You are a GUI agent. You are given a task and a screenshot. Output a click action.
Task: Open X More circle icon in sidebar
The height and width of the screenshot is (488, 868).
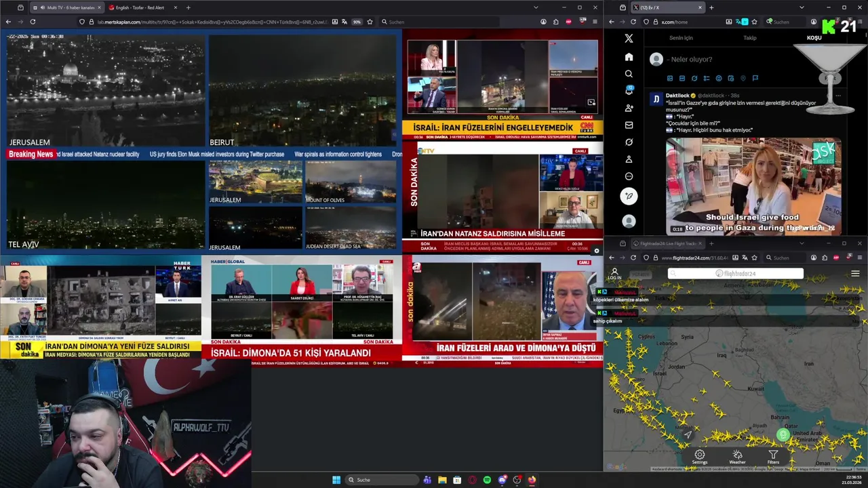[629, 176]
